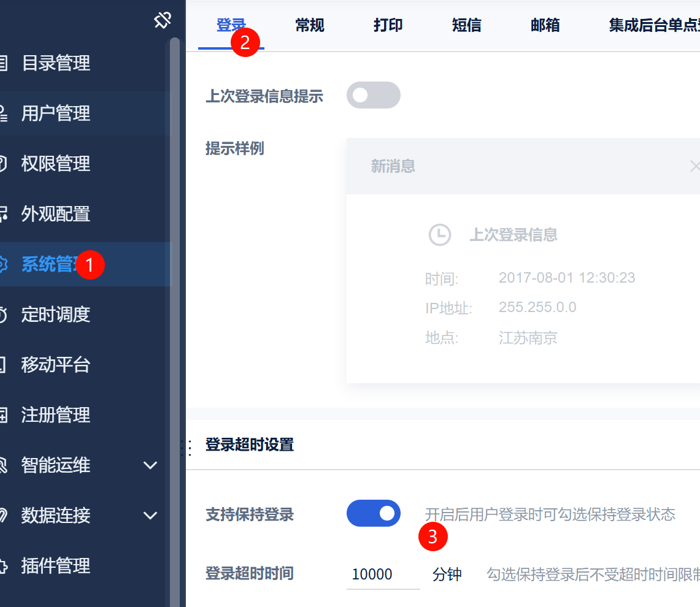
Task: Click the 插件管理 puzzle icon
Action: (3, 566)
